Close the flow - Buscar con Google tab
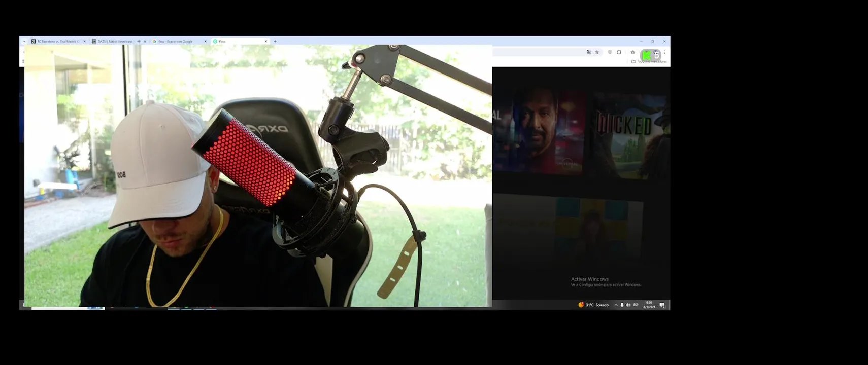The height and width of the screenshot is (365, 868). pyautogui.click(x=206, y=41)
